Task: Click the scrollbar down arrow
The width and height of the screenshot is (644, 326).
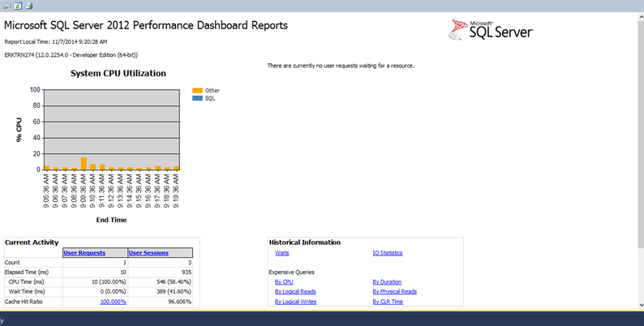Action: 641,305
